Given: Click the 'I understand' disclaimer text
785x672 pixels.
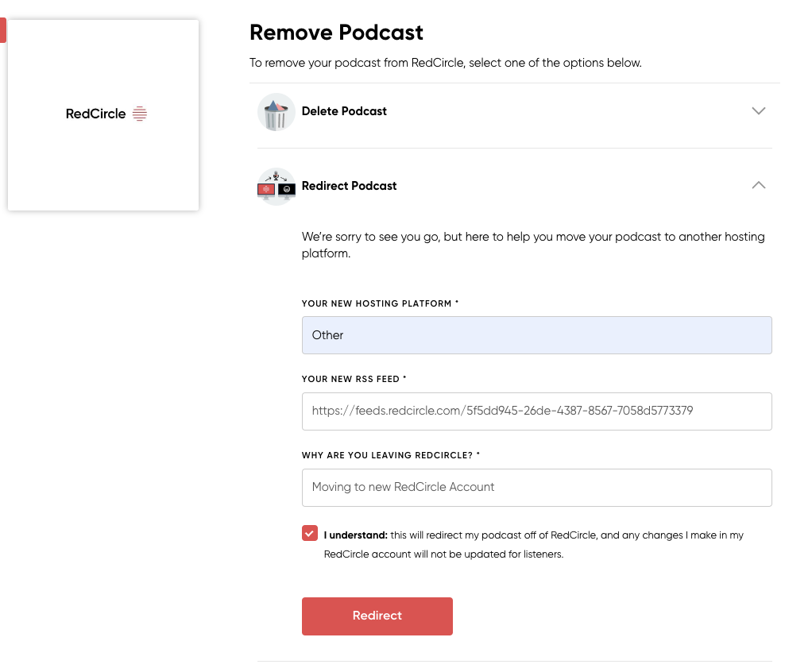Looking at the screenshot, I should pyautogui.click(x=534, y=544).
